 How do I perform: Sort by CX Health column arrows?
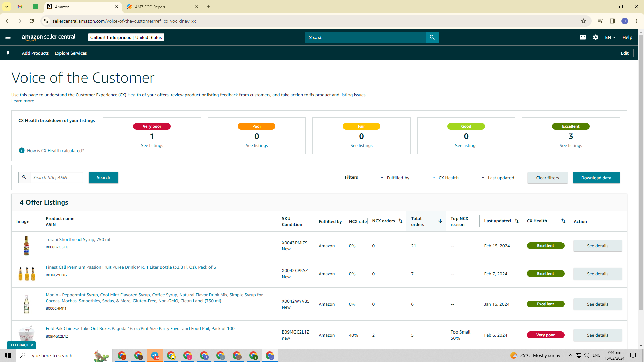coord(563,221)
